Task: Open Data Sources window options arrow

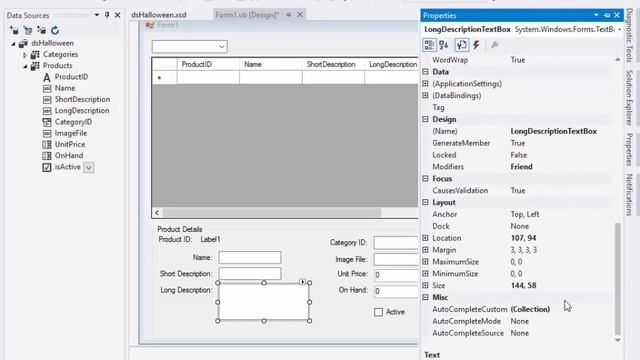Action: [97, 15]
